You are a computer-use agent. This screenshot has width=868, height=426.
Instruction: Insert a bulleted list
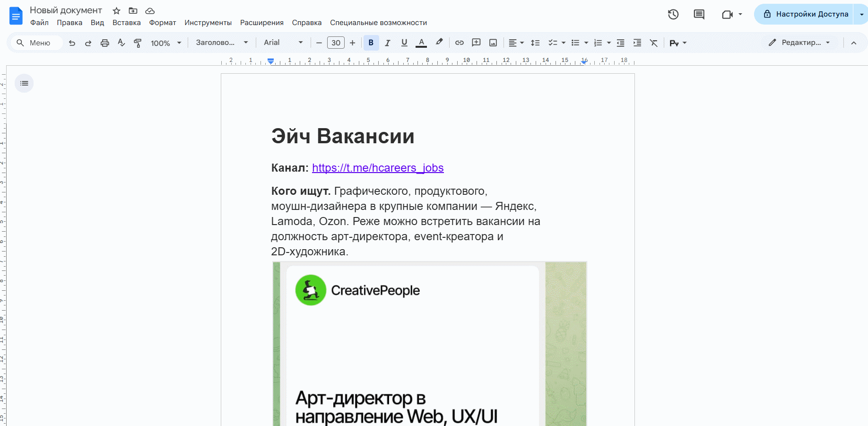(x=575, y=43)
